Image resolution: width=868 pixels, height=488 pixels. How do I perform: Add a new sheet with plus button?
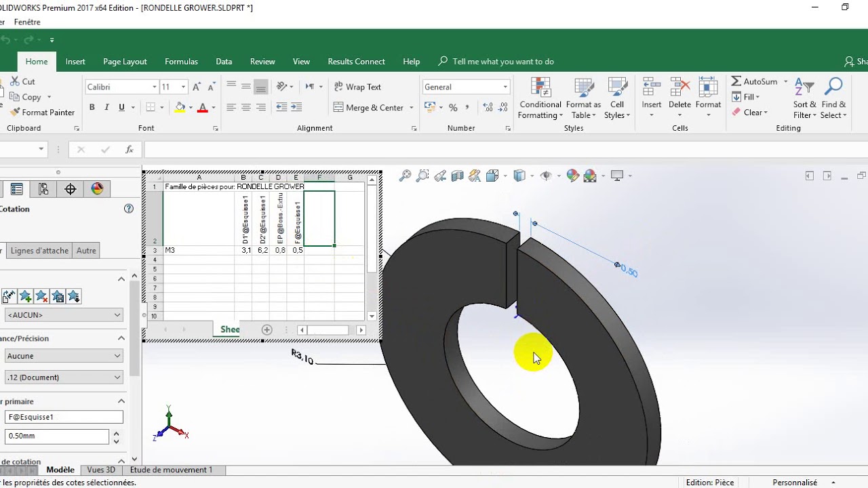[267, 330]
